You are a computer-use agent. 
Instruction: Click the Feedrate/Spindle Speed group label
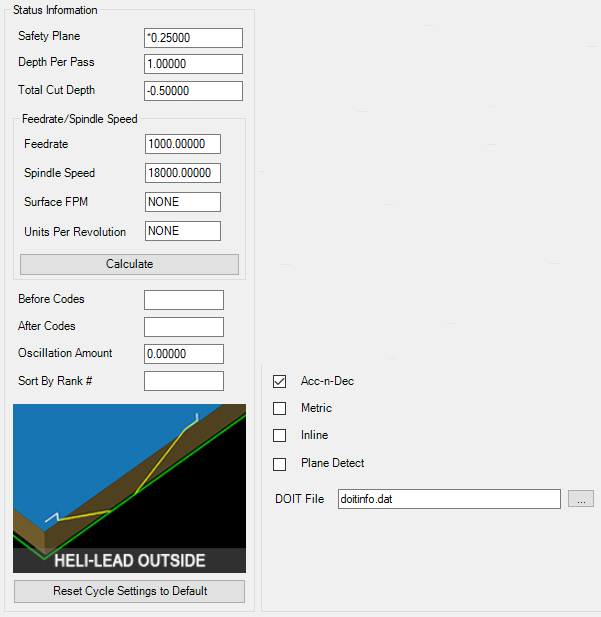click(x=80, y=119)
